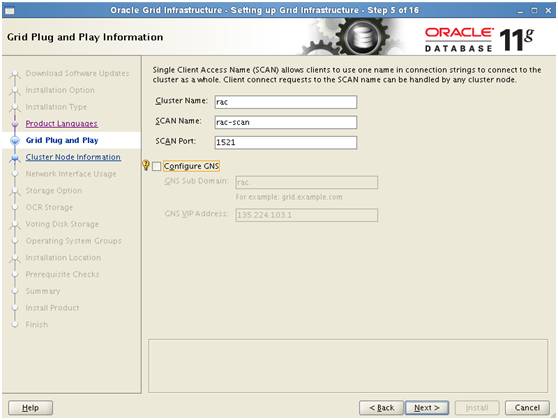
Task: Maximize the installer window
Action: (534, 11)
